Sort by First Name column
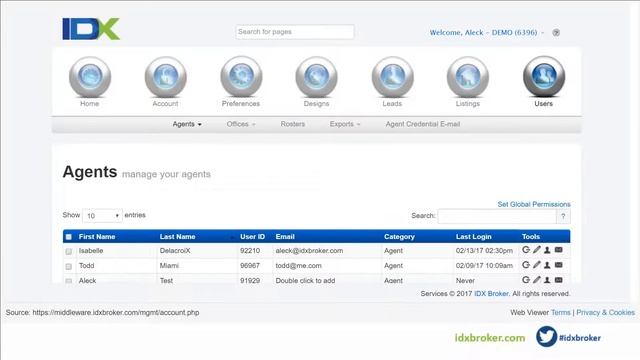 coord(97,237)
